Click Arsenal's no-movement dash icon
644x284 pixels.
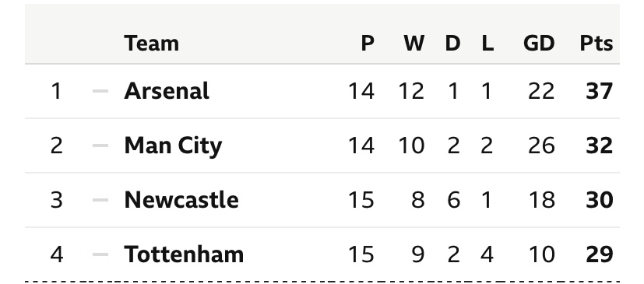[x=100, y=91]
